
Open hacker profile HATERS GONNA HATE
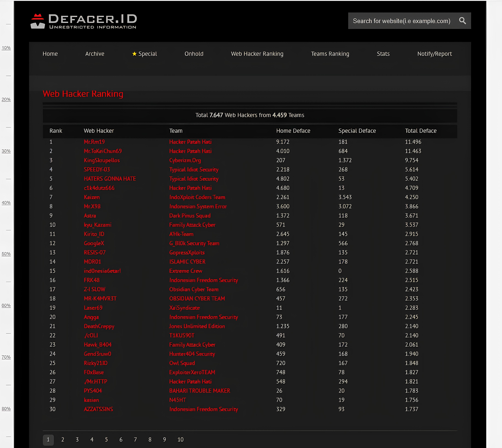110,179
